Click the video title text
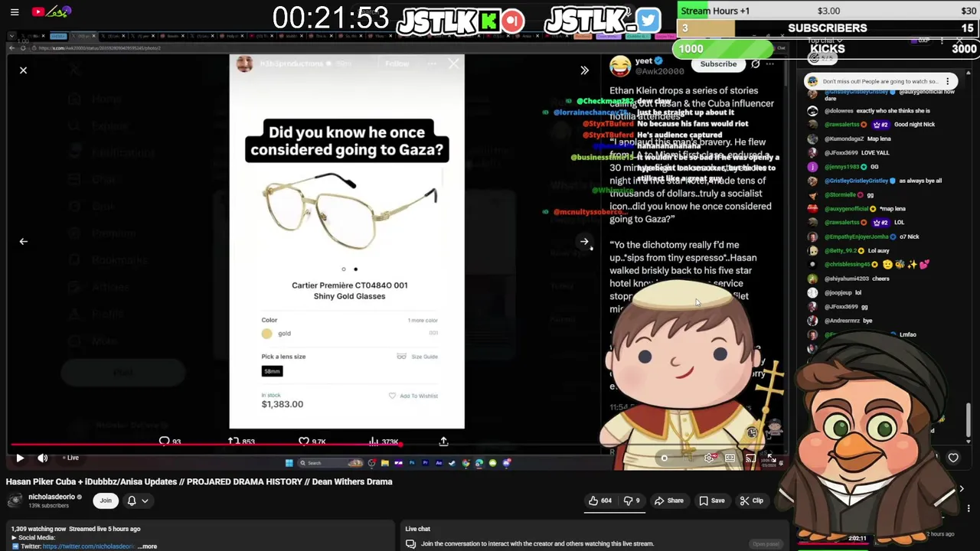 (199, 482)
